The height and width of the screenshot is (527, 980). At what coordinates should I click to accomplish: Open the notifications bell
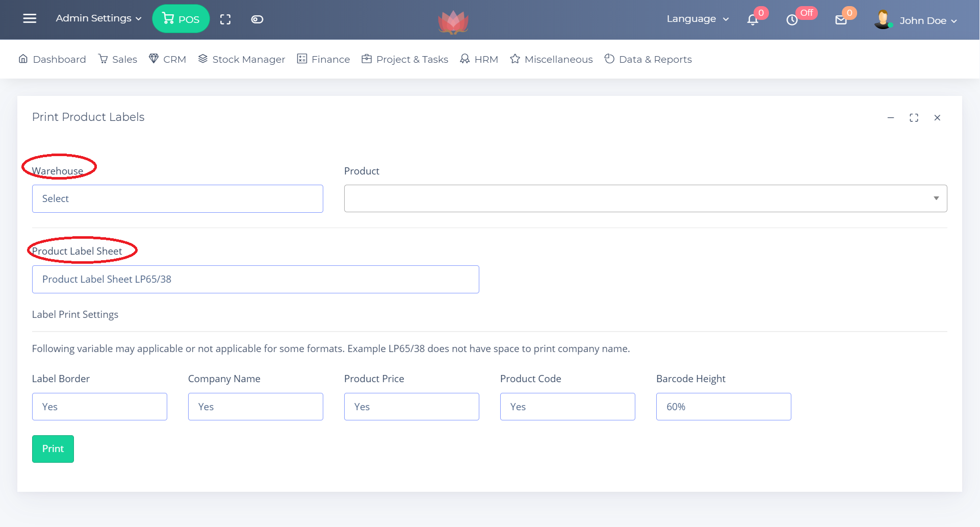(x=753, y=20)
